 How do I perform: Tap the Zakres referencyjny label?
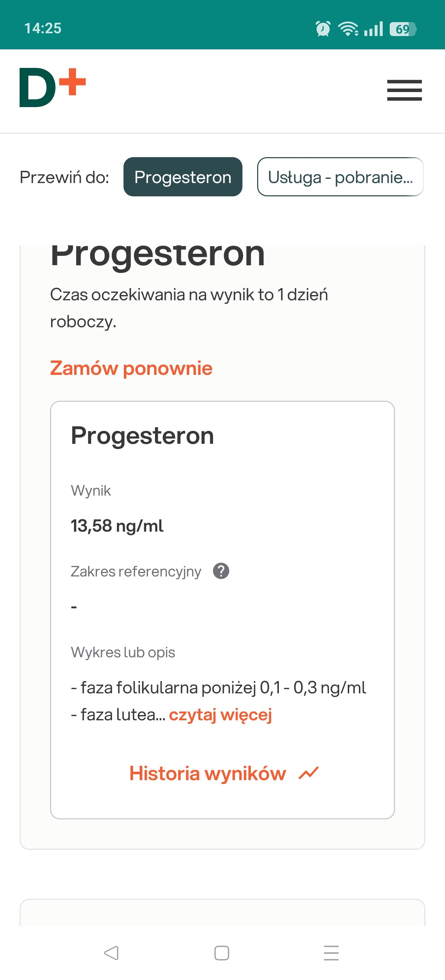click(136, 572)
